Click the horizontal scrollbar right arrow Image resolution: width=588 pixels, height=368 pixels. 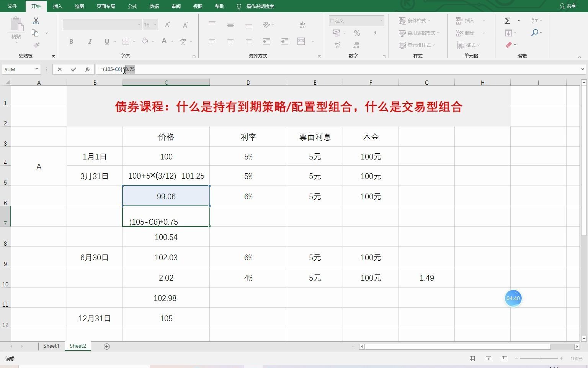click(577, 347)
